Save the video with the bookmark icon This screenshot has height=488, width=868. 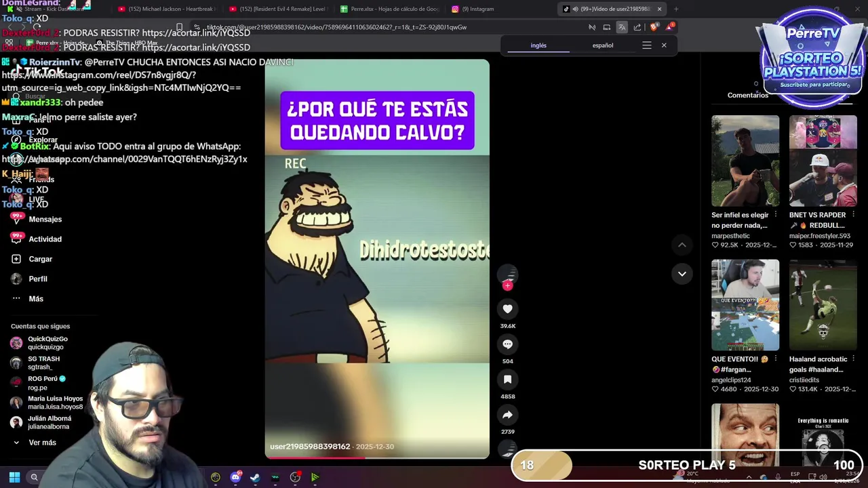pos(507,380)
